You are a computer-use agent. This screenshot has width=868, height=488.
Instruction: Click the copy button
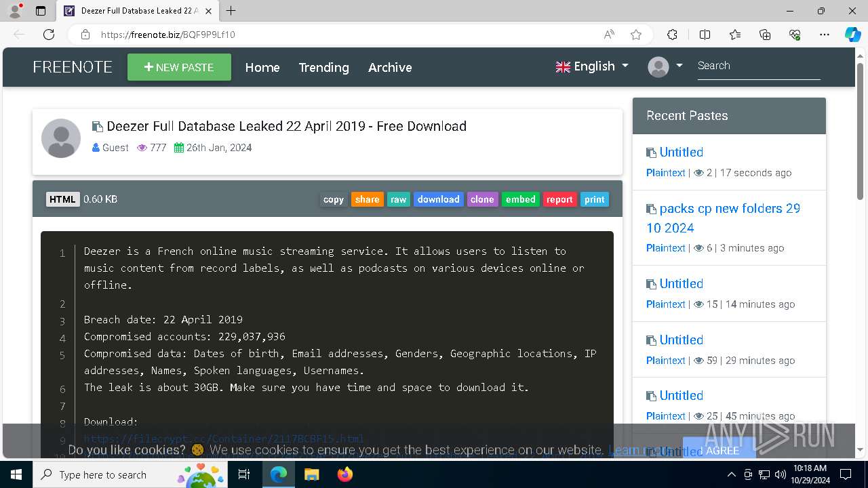tap(334, 199)
